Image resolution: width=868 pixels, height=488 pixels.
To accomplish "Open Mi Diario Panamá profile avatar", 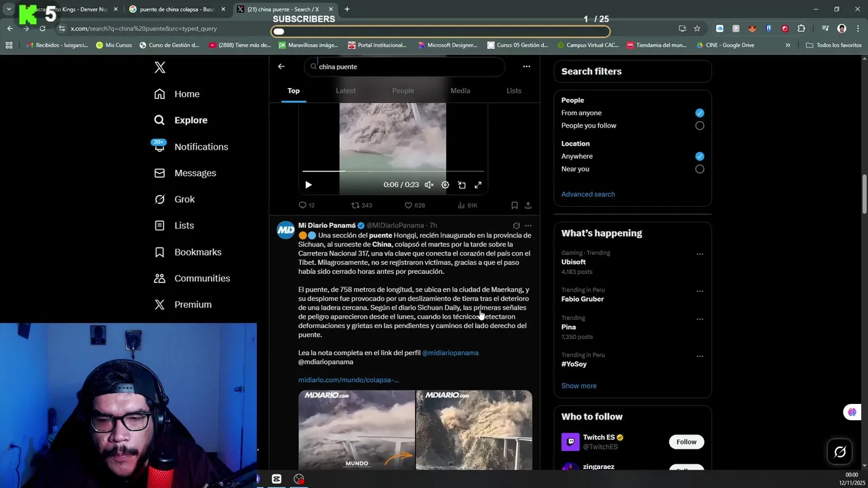I will tap(285, 230).
